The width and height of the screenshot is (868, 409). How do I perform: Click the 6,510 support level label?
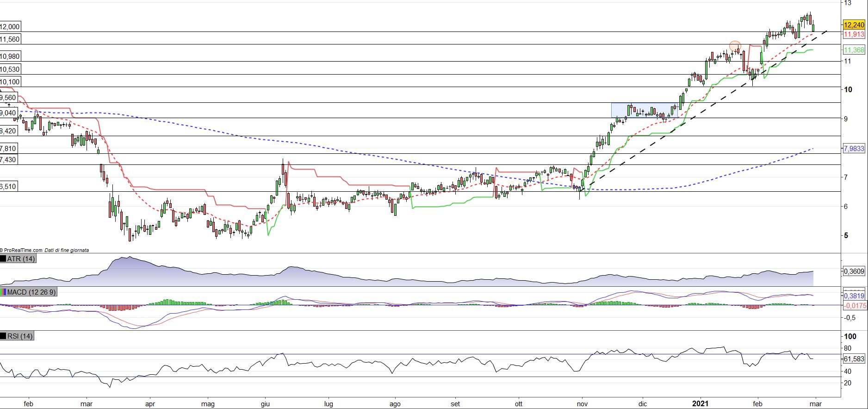point(9,187)
